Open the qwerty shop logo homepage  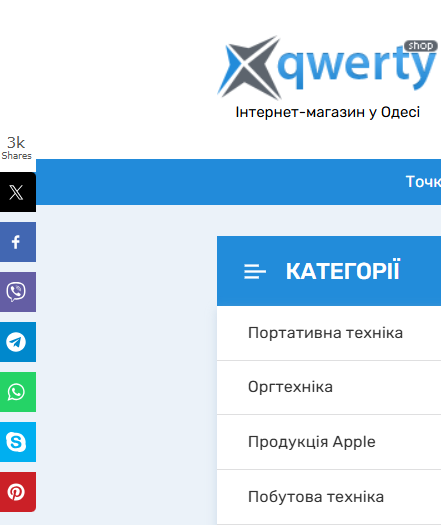click(x=327, y=67)
